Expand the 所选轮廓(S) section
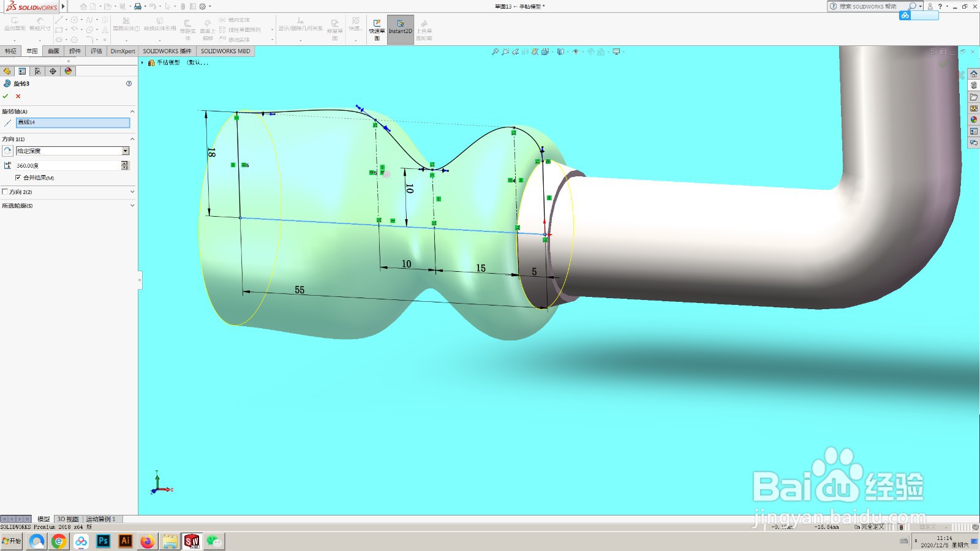This screenshot has height=551, width=980. (x=132, y=206)
